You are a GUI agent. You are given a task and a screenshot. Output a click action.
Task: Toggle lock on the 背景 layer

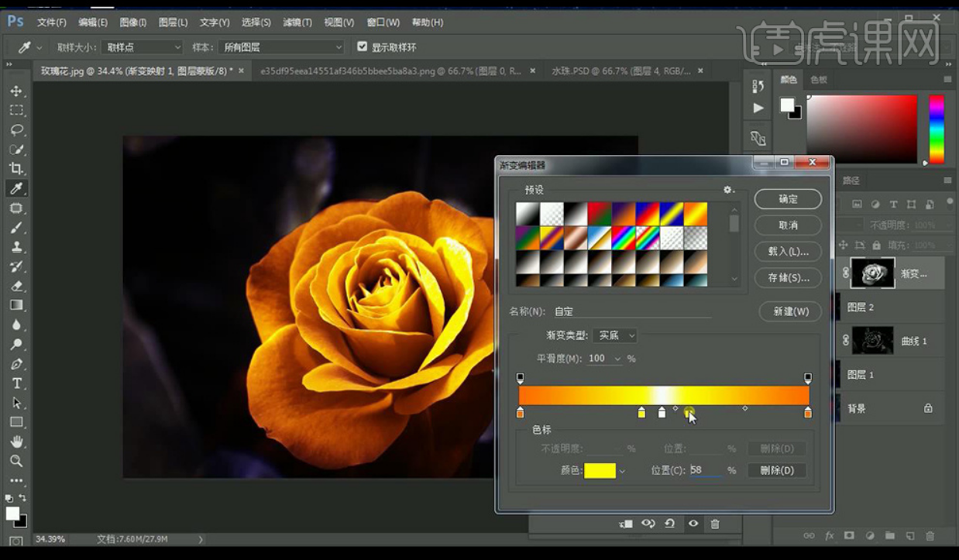point(928,408)
